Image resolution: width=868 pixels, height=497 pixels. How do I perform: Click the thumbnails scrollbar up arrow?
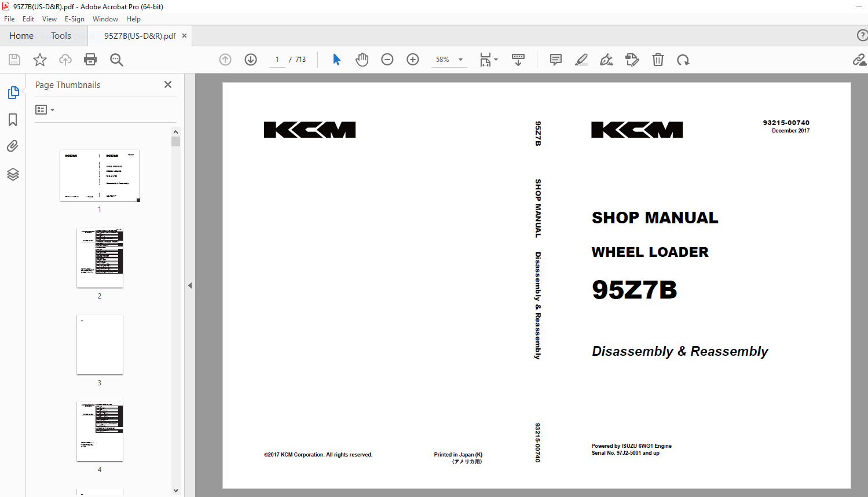click(176, 131)
